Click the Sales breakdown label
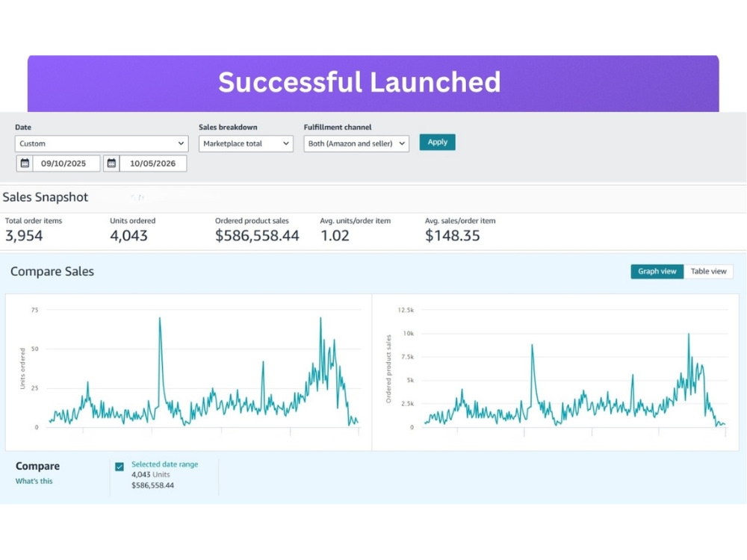This screenshot has height=560, width=747. pyautogui.click(x=228, y=127)
